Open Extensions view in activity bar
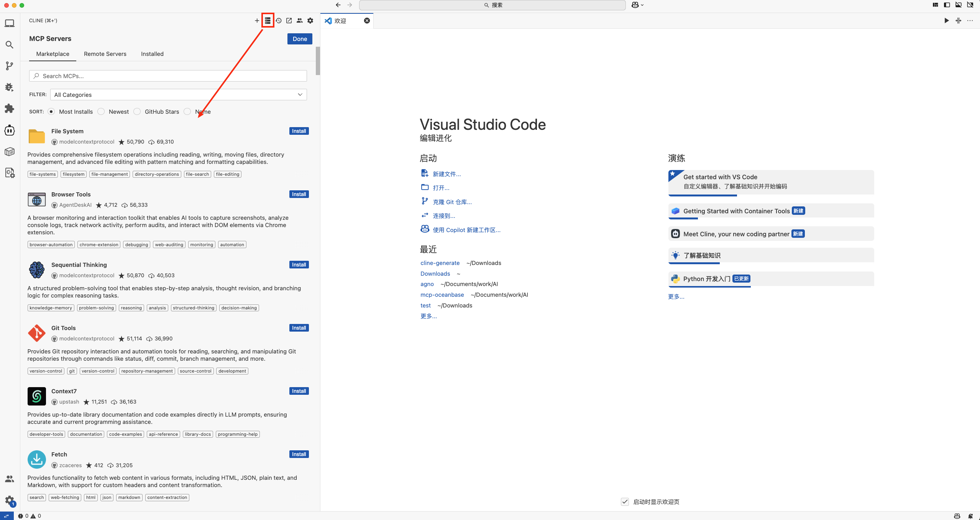Viewport: 980px width, 520px height. click(10, 109)
